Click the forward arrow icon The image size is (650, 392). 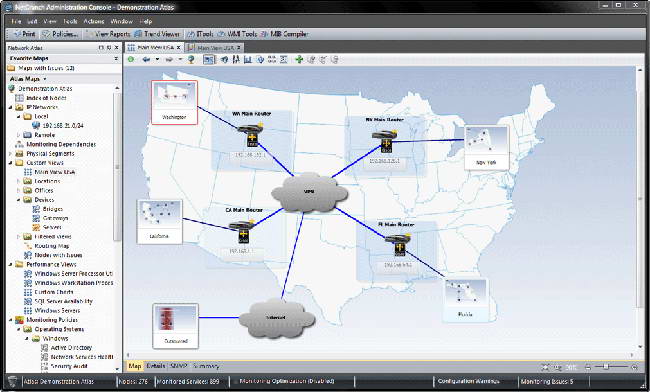coord(169,59)
